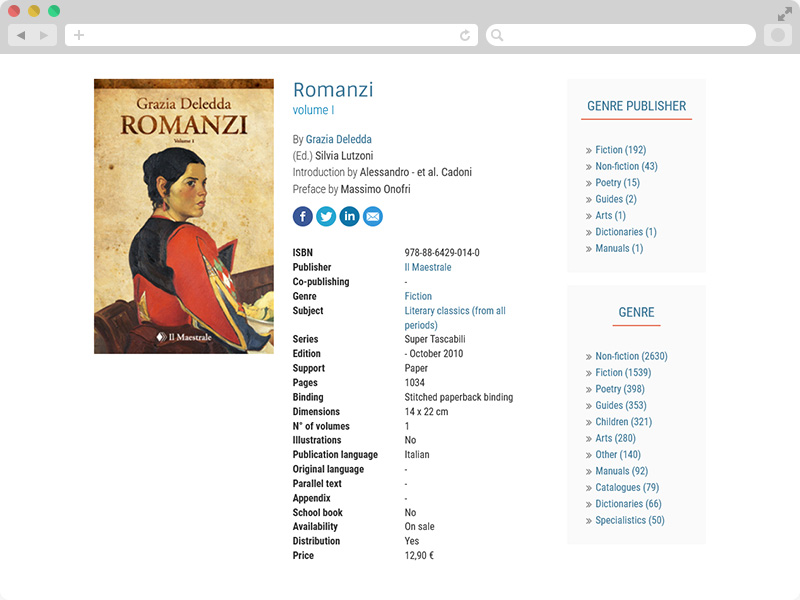800x600 pixels.
Task: Click the dimensions value 14 x 22 cm
Action: [426, 412]
